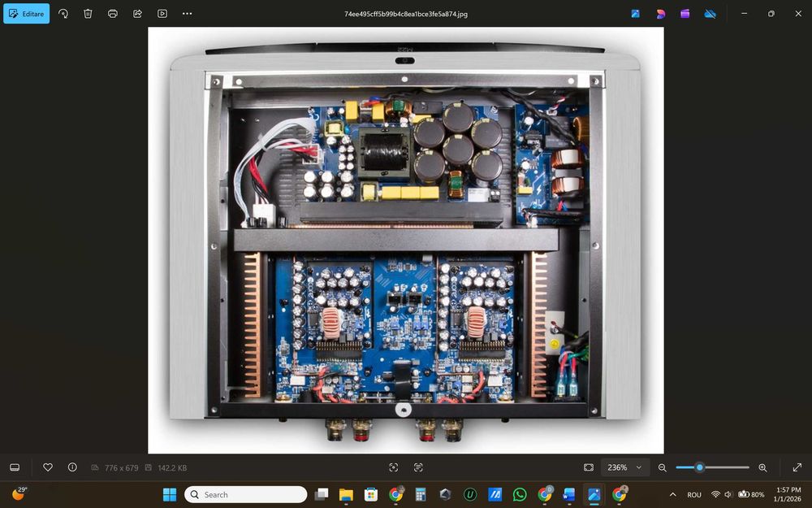This screenshot has height=508, width=812.
Task: Switch ROU keyboard language indicator
Action: coord(694,494)
